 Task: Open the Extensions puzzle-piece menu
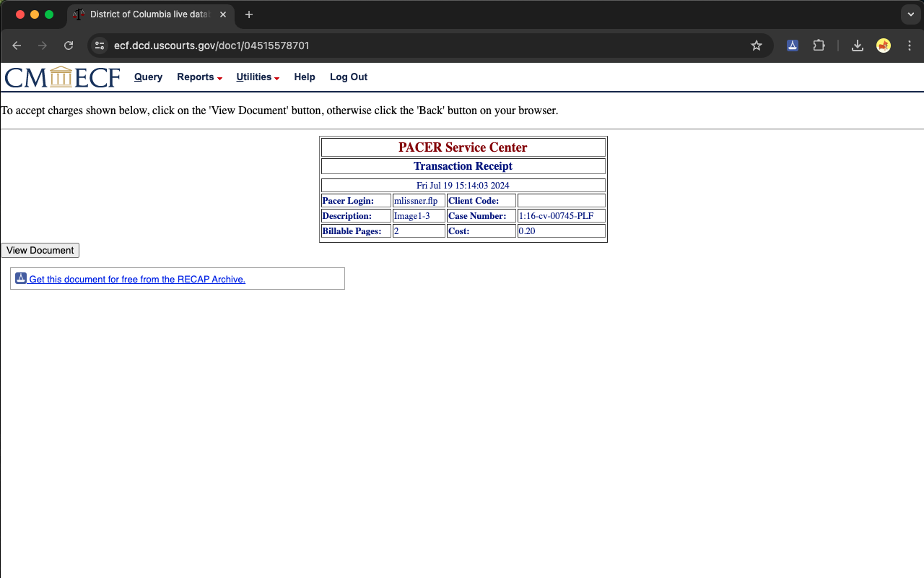click(819, 46)
